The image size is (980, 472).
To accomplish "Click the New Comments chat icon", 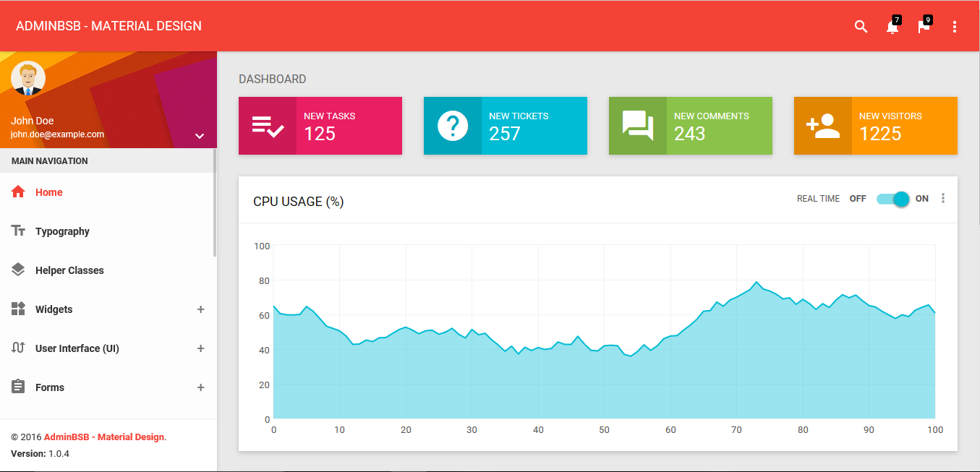I will tap(638, 126).
